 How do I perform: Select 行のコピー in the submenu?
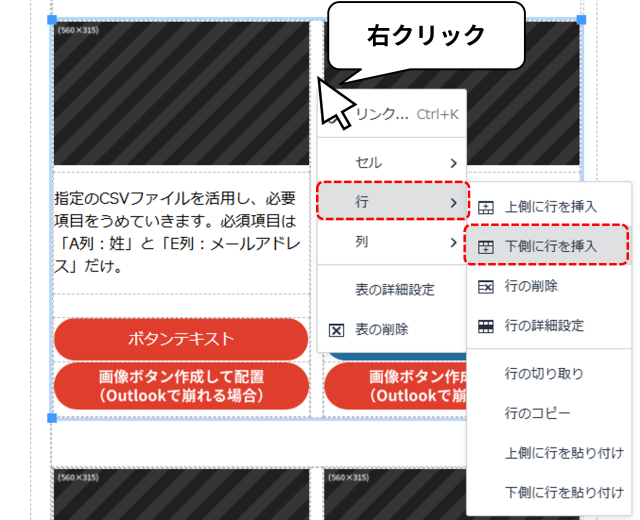(549, 413)
